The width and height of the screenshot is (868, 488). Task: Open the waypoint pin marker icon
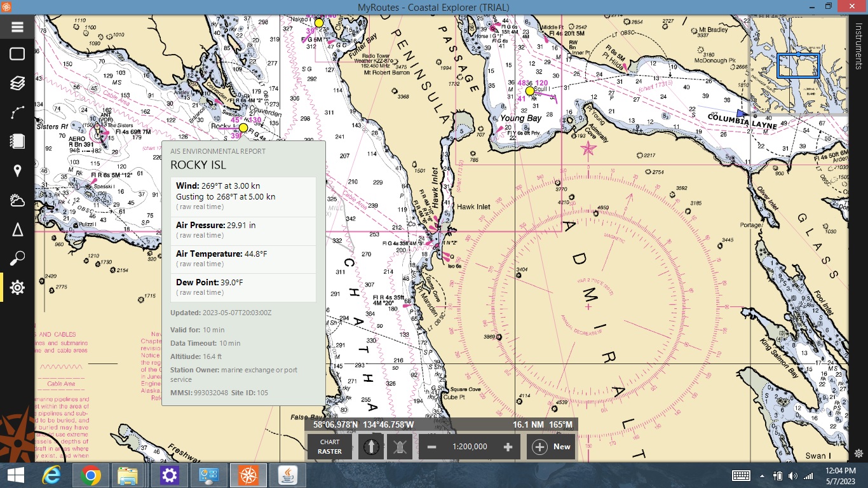tap(17, 170)
